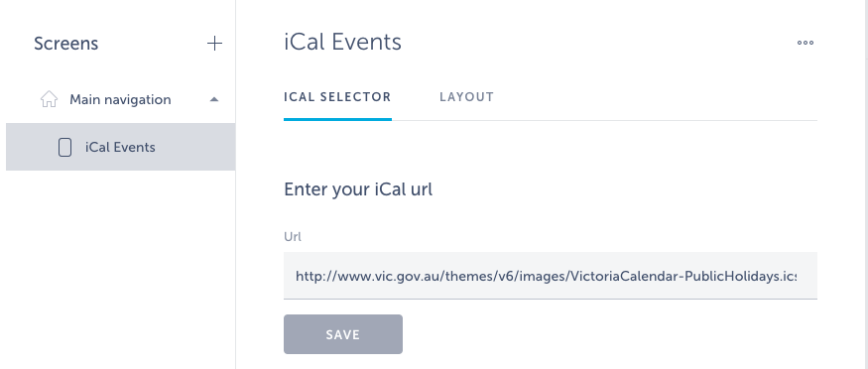Collapse the Main navigation arrow
The height and width of the screenshot is (369, 868).
coord(214,99)
